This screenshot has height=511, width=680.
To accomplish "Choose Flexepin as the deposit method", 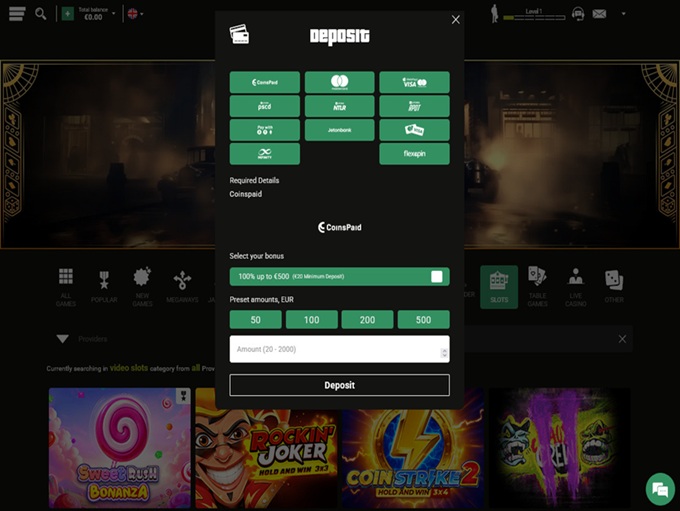I will (414, 154).
